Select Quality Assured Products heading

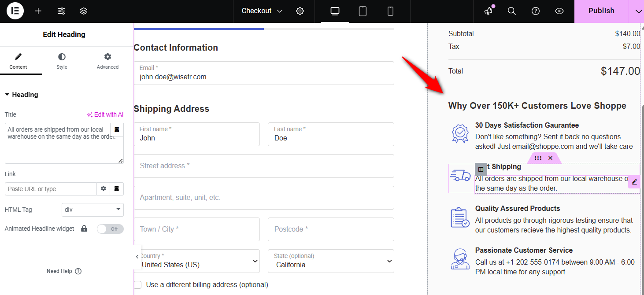518,208
